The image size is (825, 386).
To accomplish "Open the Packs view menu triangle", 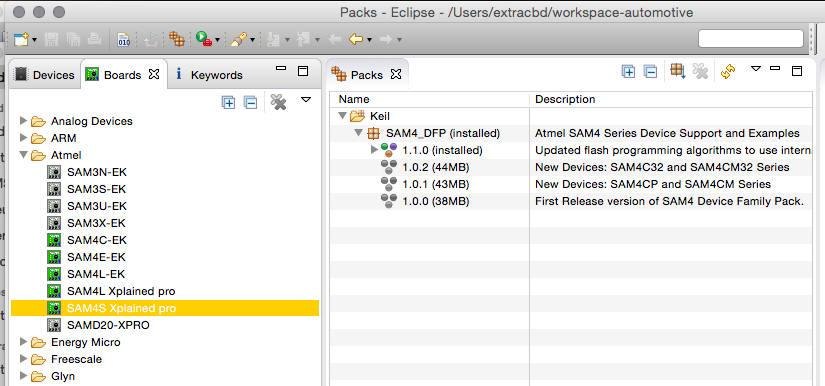I will [756, 69].
